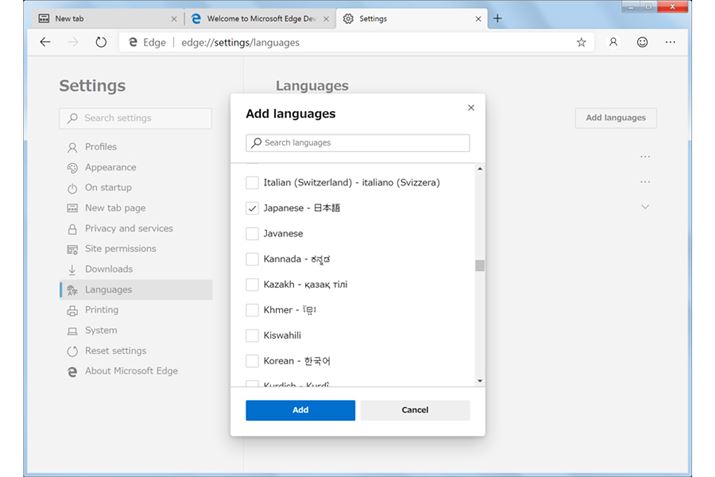The height and width of the screenshot is (477, 715).
Task: Open the first language's more options ellipsis
Action: point(645,157)
